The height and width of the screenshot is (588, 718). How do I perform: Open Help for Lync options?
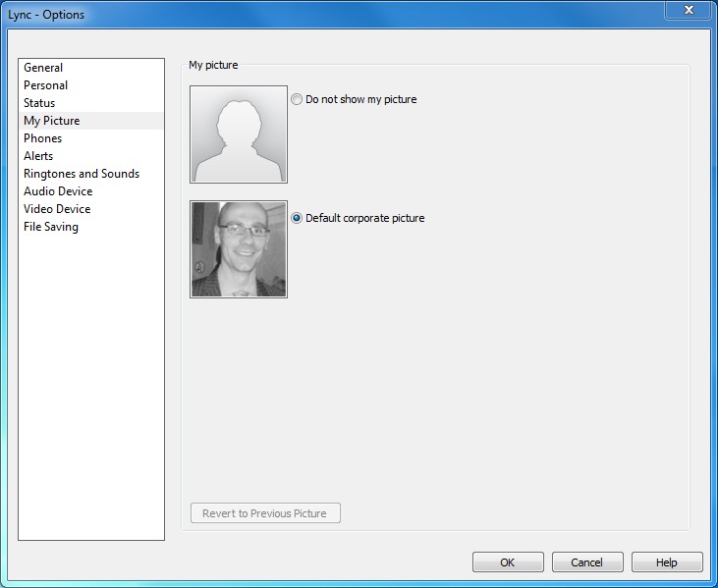[667, 561]
